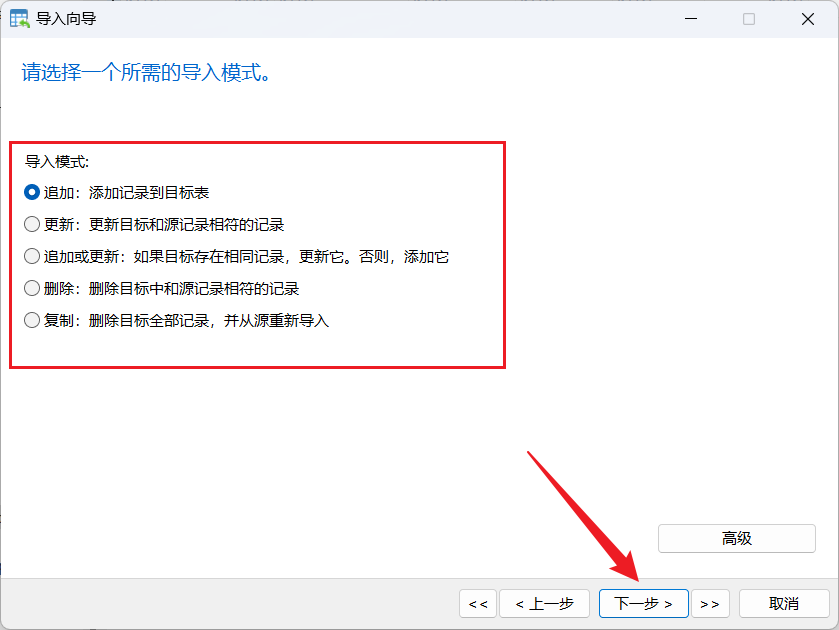This screenshot has width=839, height=630.
Task: Enable the 复制 import mode
Action: pos(31,320)
